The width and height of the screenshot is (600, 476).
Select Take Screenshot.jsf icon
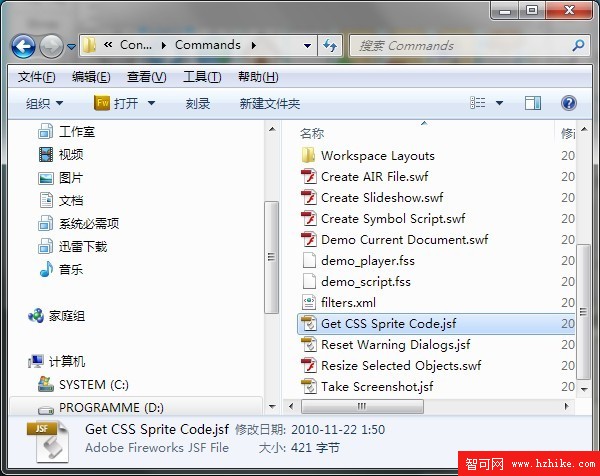point(309,387)
